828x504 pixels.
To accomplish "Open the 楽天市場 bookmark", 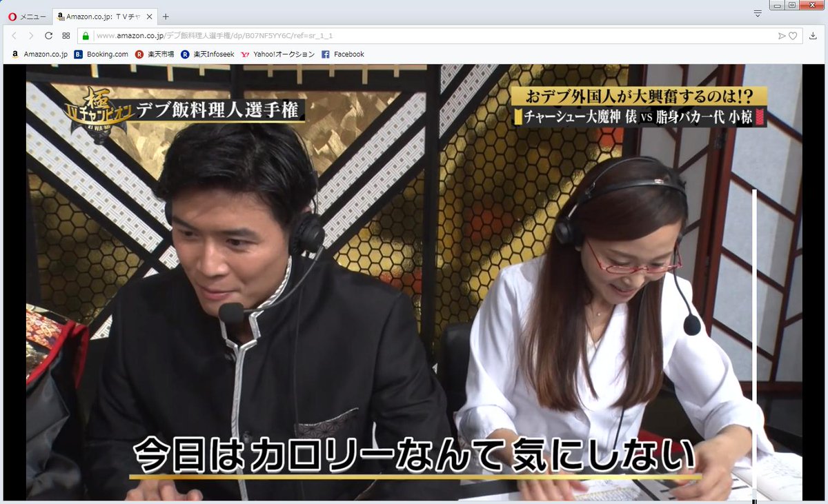I will [x=155, y=54].
